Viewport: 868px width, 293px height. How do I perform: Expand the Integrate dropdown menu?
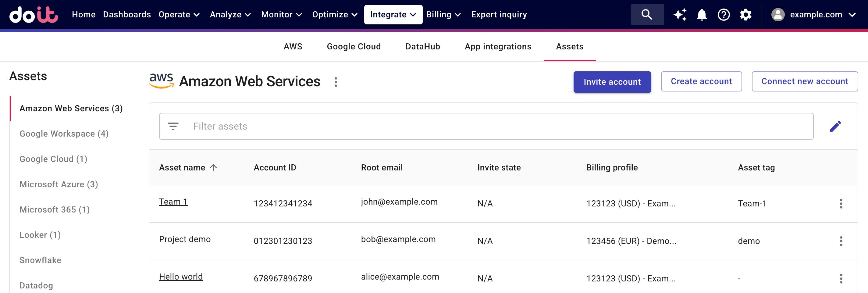393,15
